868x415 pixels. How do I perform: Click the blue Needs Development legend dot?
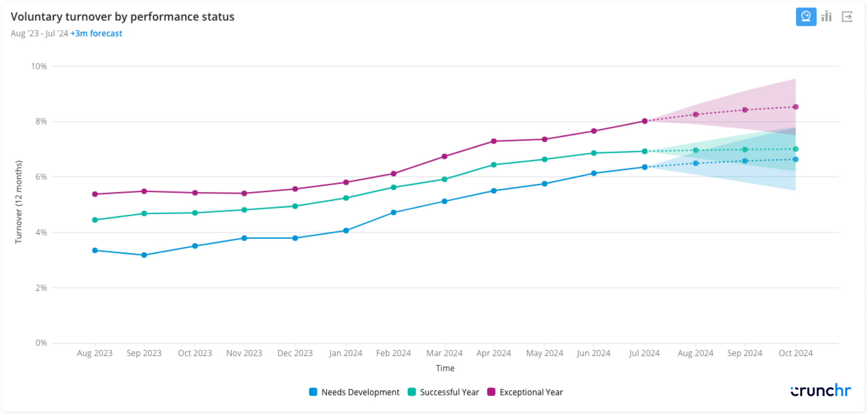click(313, 392)
